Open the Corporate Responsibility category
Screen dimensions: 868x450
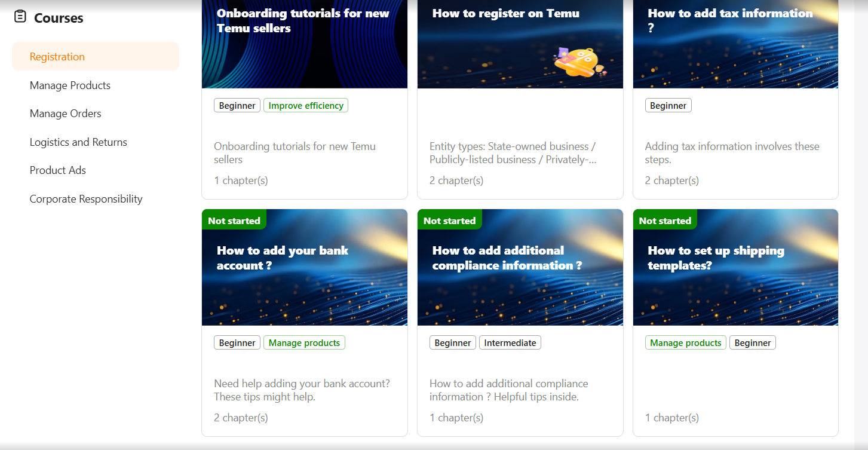point(86,199)
